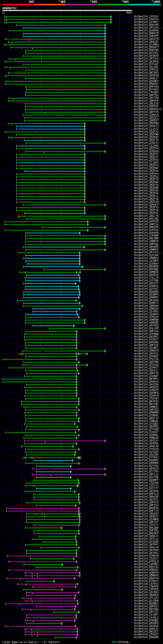Click hit label UniRef100_B3TLW7
Image resolution: width=163 pixels, height=644 pixels.
146,64
